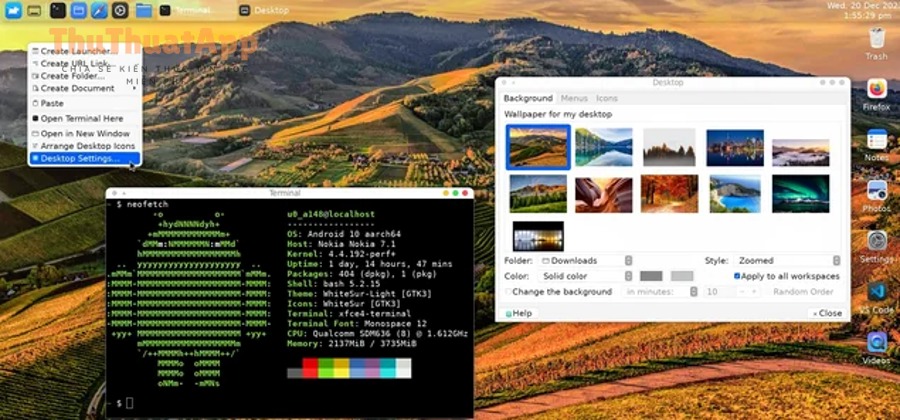Select the green meadow mountain wallpaper

tap(538, 193)
